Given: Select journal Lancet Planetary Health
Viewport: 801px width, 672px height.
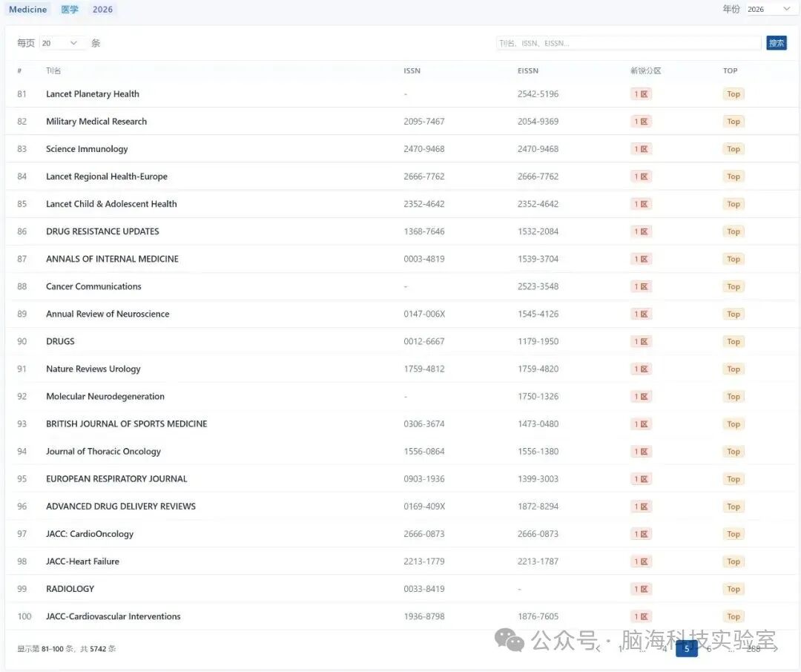Looking at the screenshot, I should tap(93, 94).
